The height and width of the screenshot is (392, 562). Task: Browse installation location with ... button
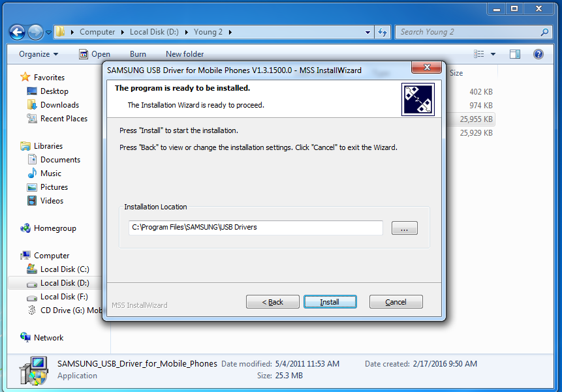point(404,228)
